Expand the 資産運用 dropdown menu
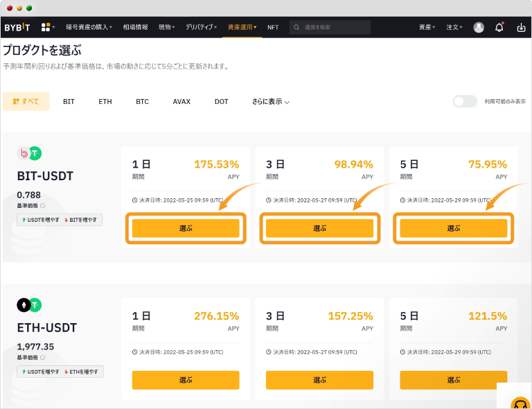The image size is (532, 409). [242, 27]
